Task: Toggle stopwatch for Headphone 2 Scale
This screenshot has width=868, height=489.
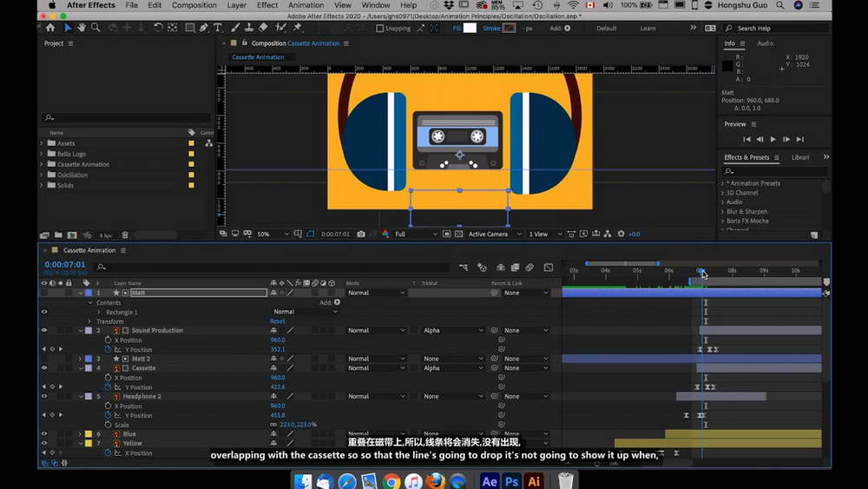Action: coord(108,425)
